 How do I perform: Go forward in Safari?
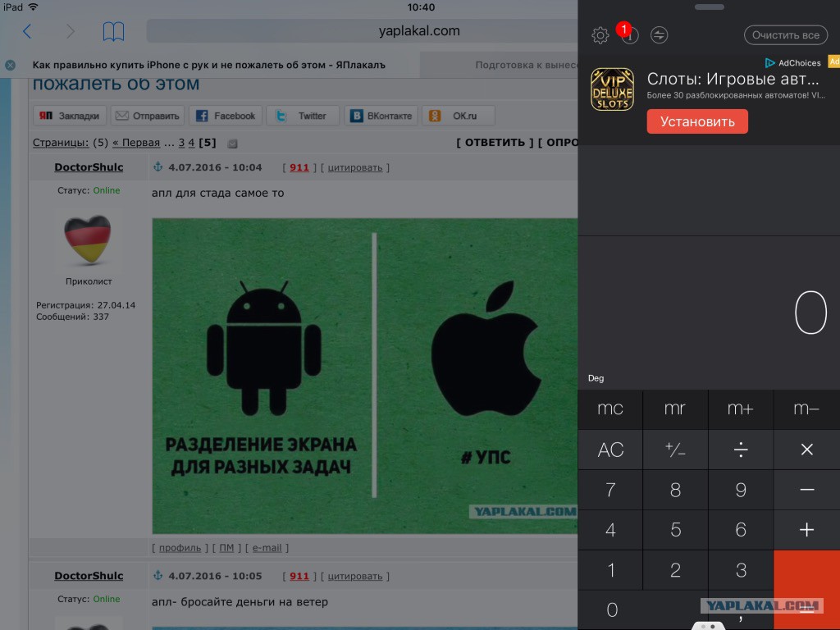[71, 32]
